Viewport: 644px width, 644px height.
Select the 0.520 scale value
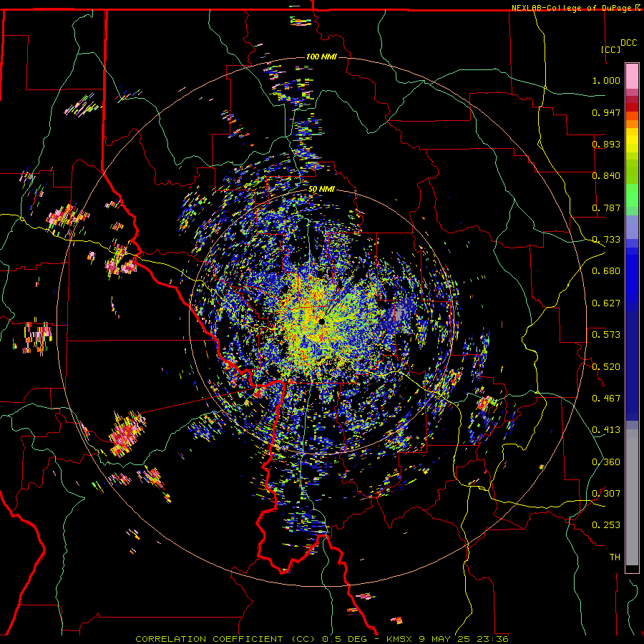606,367
